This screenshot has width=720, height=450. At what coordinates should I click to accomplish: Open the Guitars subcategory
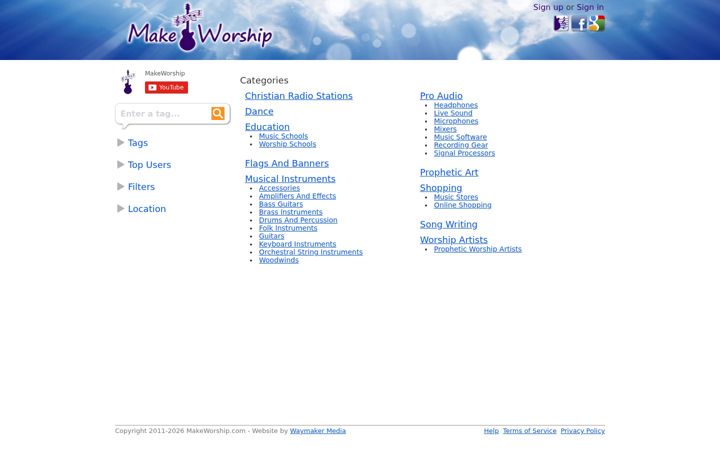coord(271,236)
